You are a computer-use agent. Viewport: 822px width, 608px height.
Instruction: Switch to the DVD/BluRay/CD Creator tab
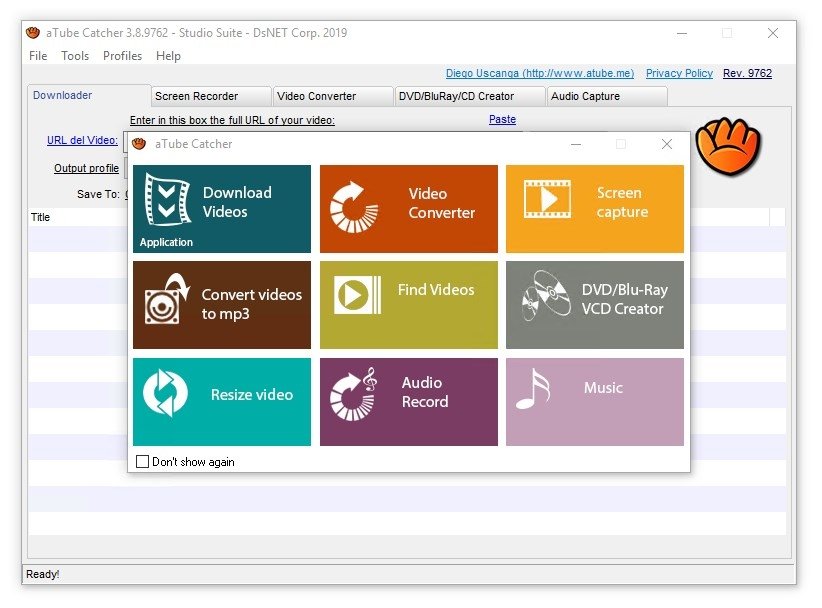click(470, 96)
